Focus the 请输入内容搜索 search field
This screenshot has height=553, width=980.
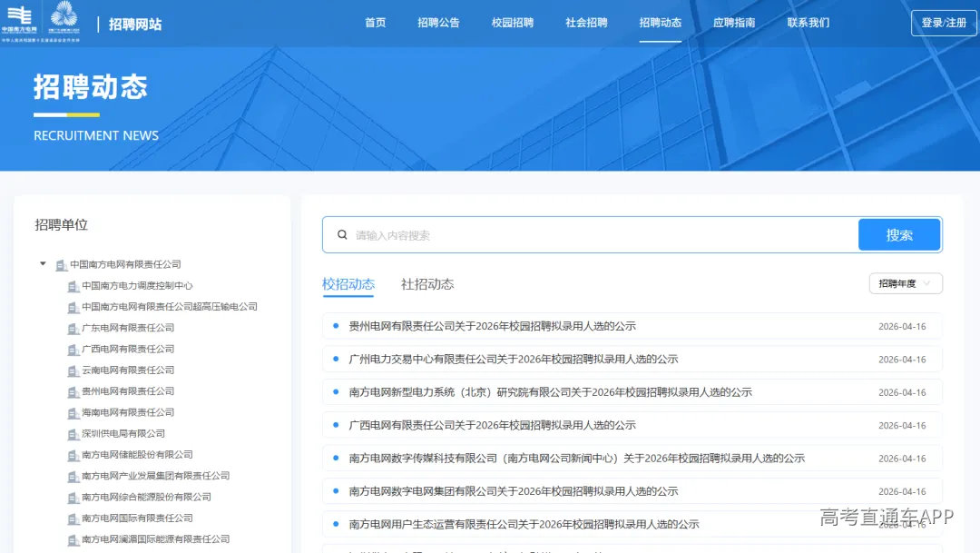599,235
